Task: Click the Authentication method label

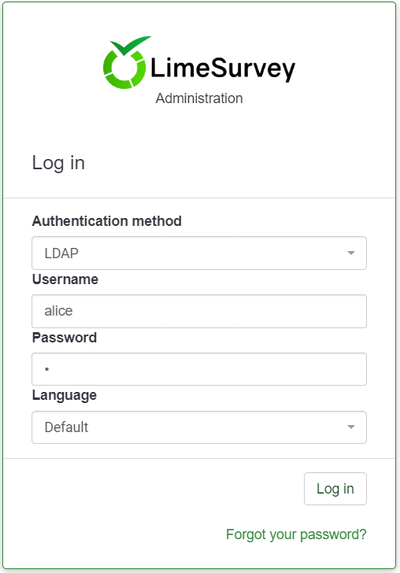Action: pyautogui.click(x=107, y=221)
